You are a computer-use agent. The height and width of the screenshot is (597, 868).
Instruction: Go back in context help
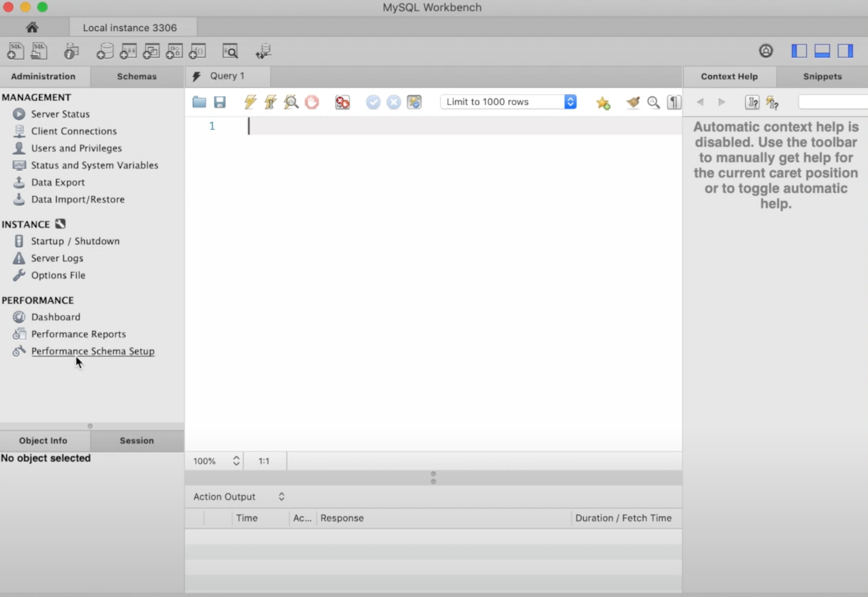pyautogui.click(x=700, y=102)
